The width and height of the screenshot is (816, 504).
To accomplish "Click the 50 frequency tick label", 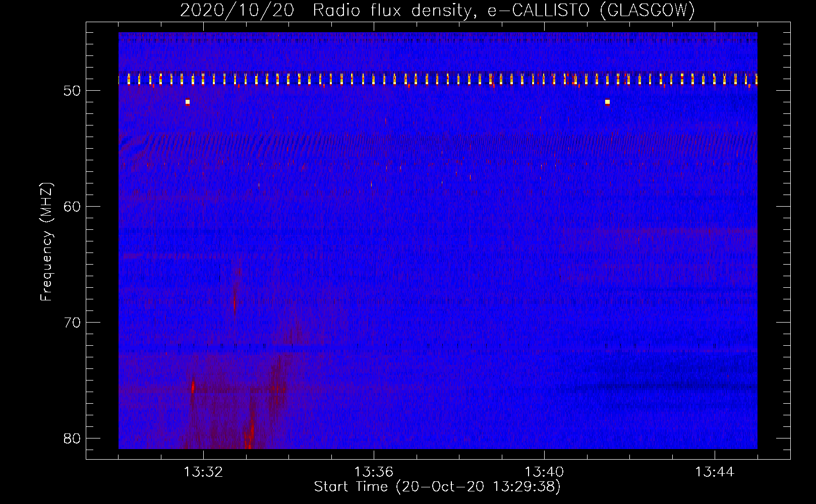I will point(73,91).
